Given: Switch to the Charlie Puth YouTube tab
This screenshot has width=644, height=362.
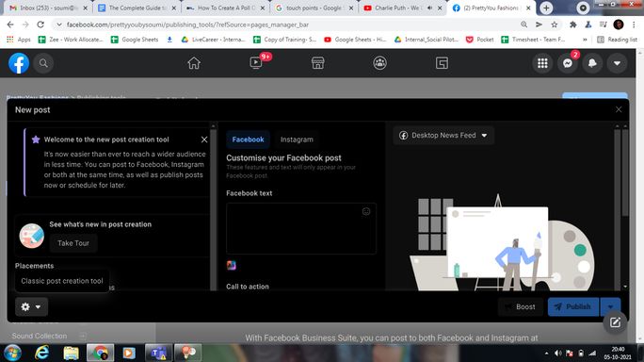Looking at the screenshot, I should pyautogui.click(x=403, y=8).
